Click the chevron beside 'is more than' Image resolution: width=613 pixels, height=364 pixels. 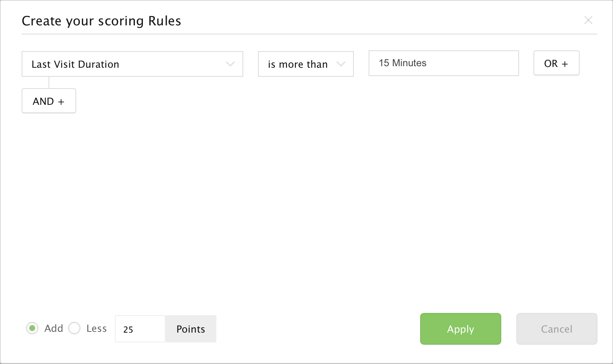[x=341, y=64]
